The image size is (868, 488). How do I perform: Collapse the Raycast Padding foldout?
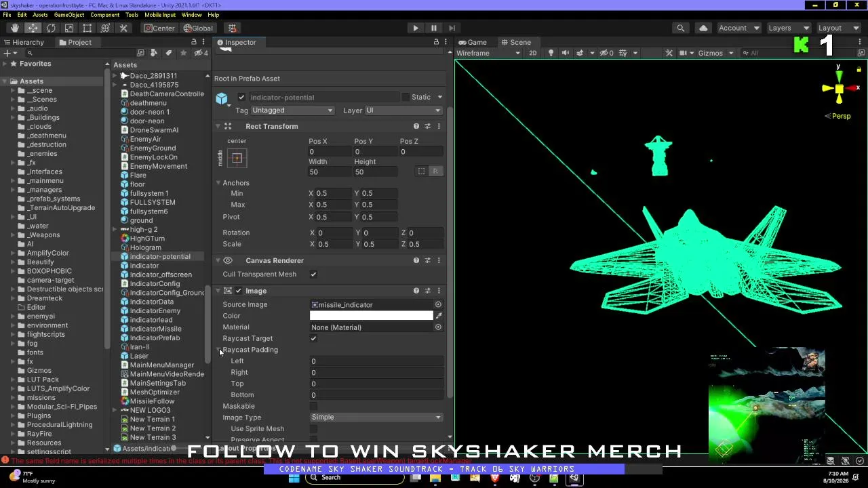coord(219,350)
